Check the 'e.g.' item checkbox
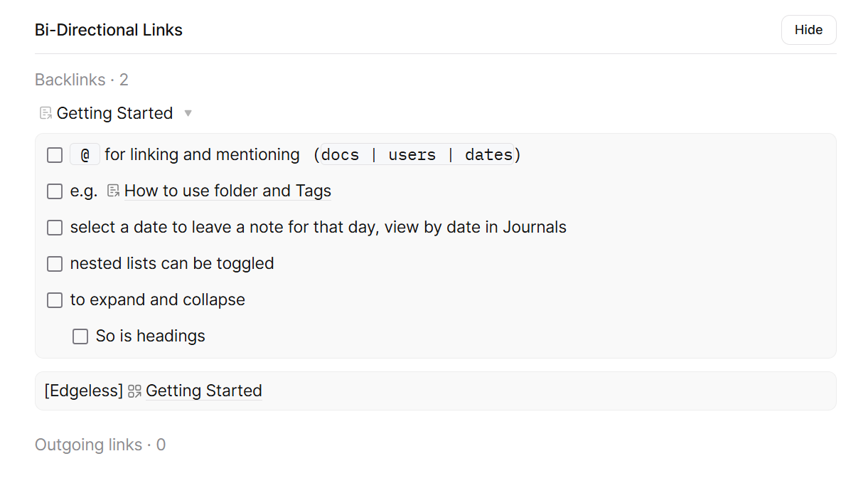 [55, 191]
